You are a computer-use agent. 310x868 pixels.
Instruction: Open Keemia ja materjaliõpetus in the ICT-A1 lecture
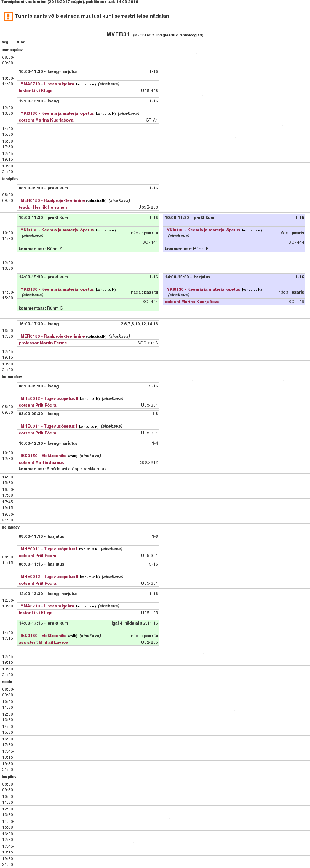57,113
